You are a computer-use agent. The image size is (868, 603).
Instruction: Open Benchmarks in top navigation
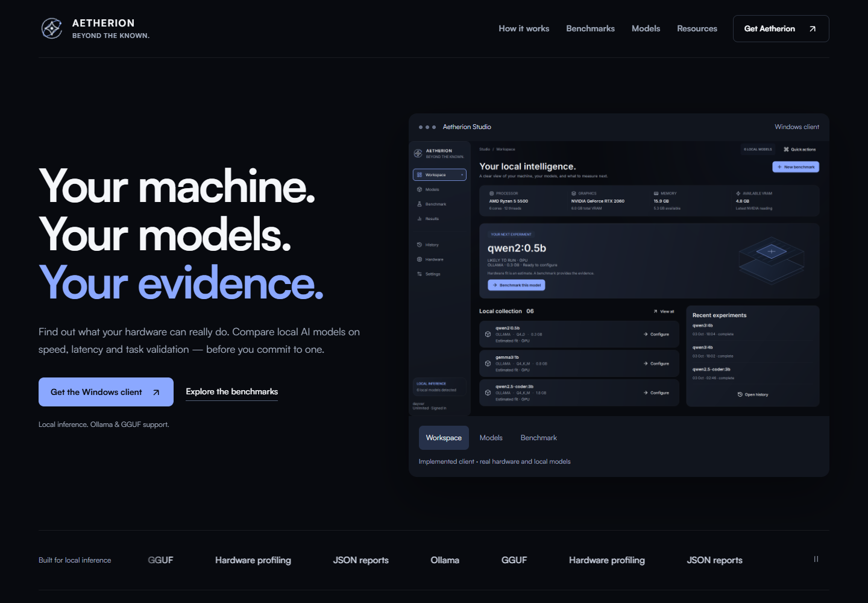click(x=590, y=28)
